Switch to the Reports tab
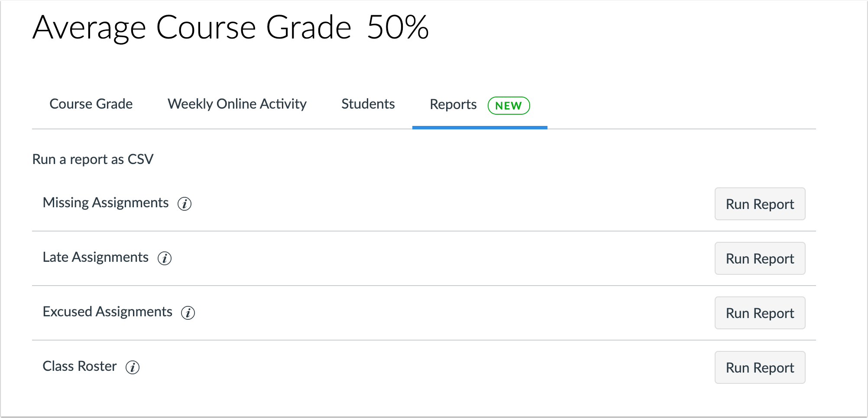 [x=453, y=104]
